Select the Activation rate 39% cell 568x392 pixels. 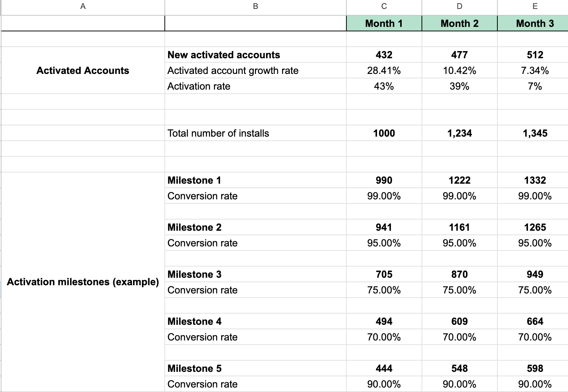point(459,86)
